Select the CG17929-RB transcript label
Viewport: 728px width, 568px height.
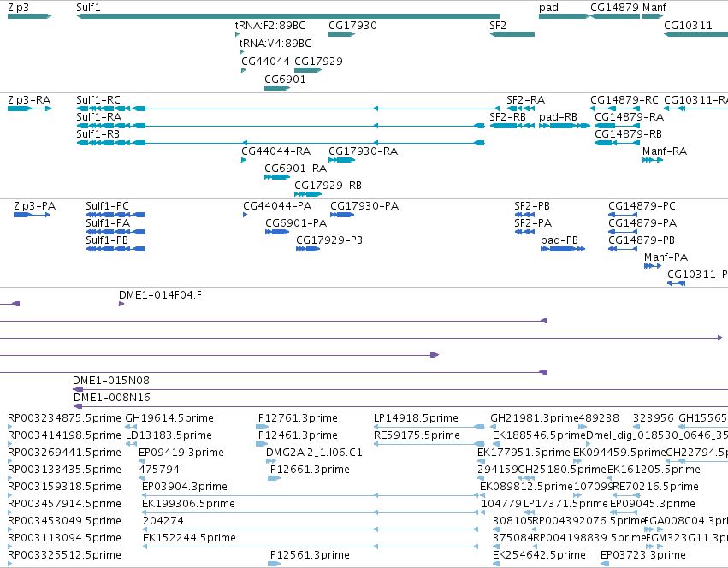point(328,186)
